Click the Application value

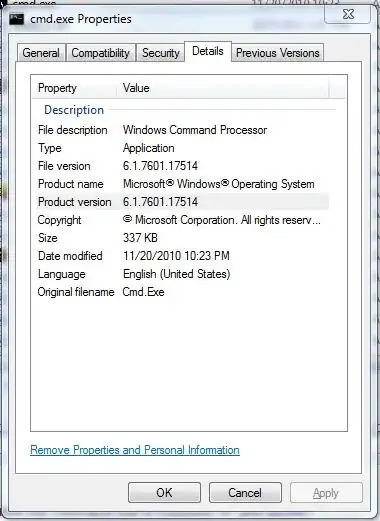149,148
